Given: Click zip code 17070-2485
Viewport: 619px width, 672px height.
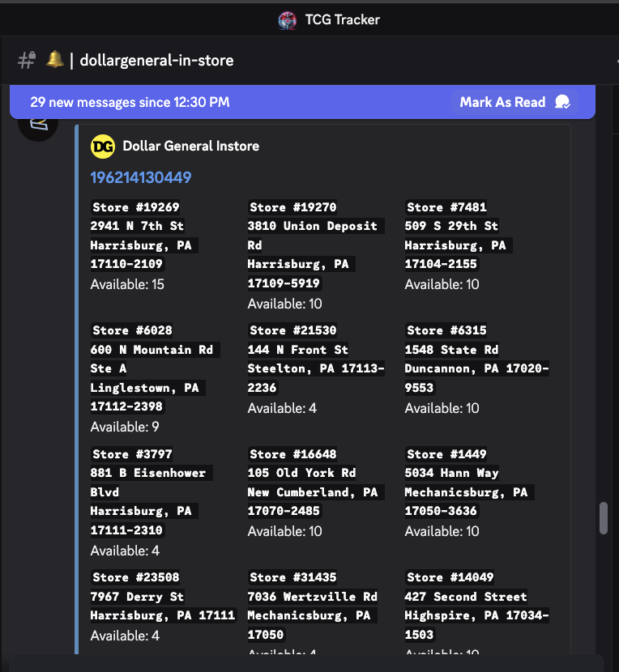Looking at the screenshot, I should pos(284,511).
